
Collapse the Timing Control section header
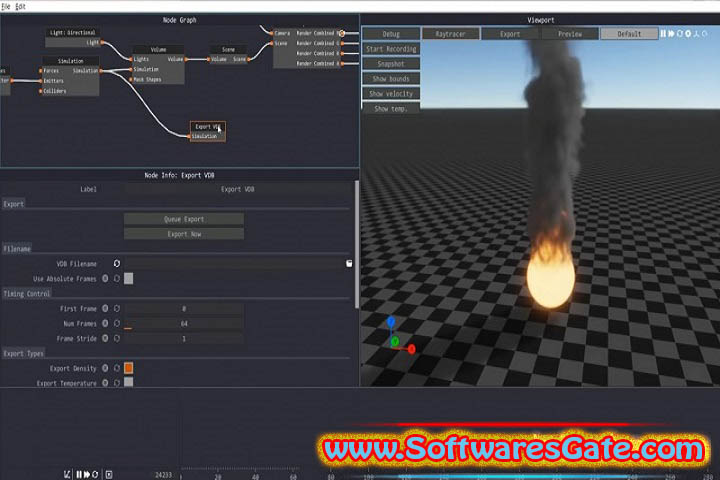click(27, 294)
